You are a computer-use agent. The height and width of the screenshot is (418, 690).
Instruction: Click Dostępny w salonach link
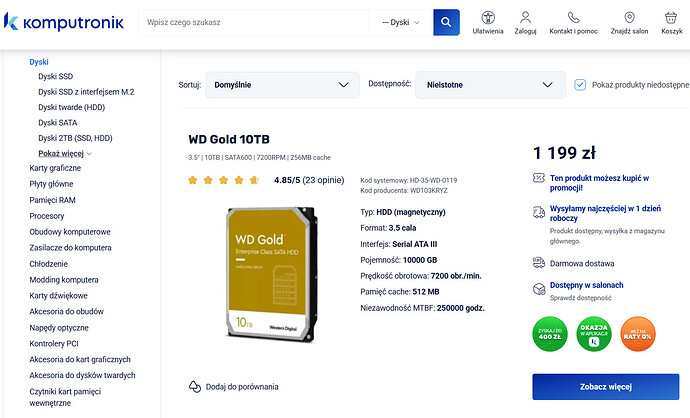[587, 285]
